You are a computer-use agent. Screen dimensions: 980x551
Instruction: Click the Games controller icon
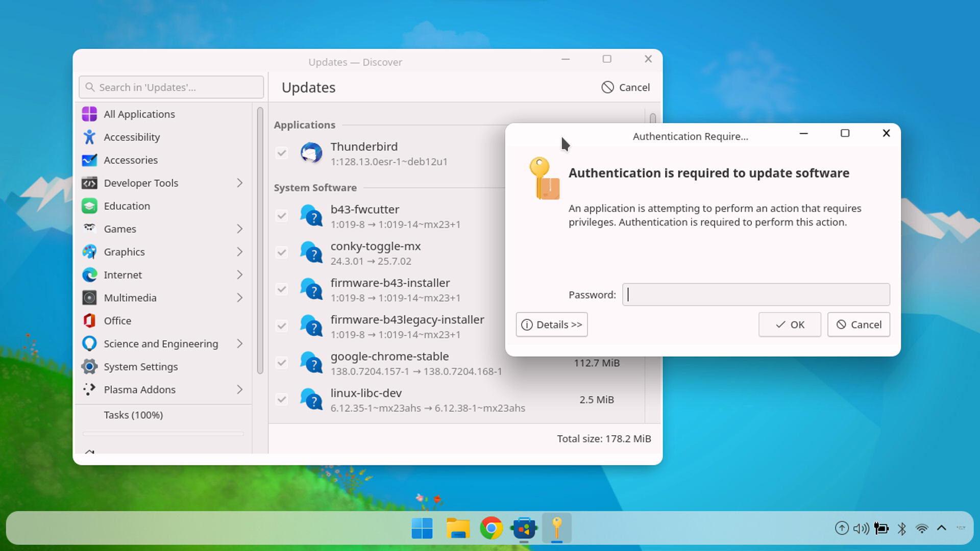coord(89,229)
